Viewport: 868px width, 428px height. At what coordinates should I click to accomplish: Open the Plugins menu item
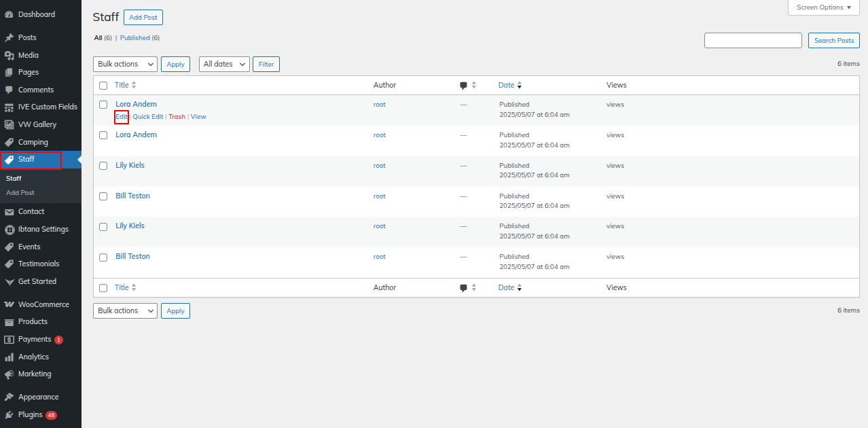coord(31,414)
